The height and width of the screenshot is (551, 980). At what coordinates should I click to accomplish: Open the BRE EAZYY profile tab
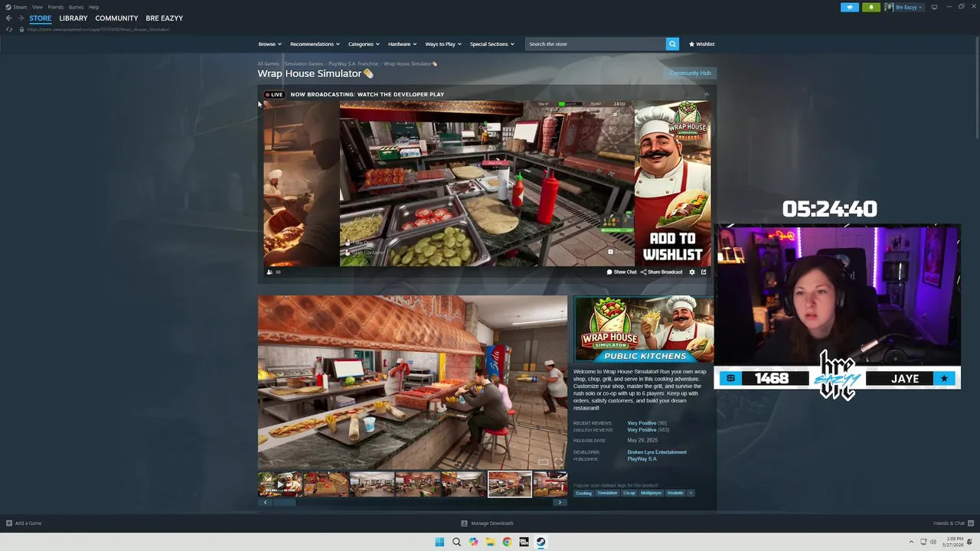click(165, 18)
